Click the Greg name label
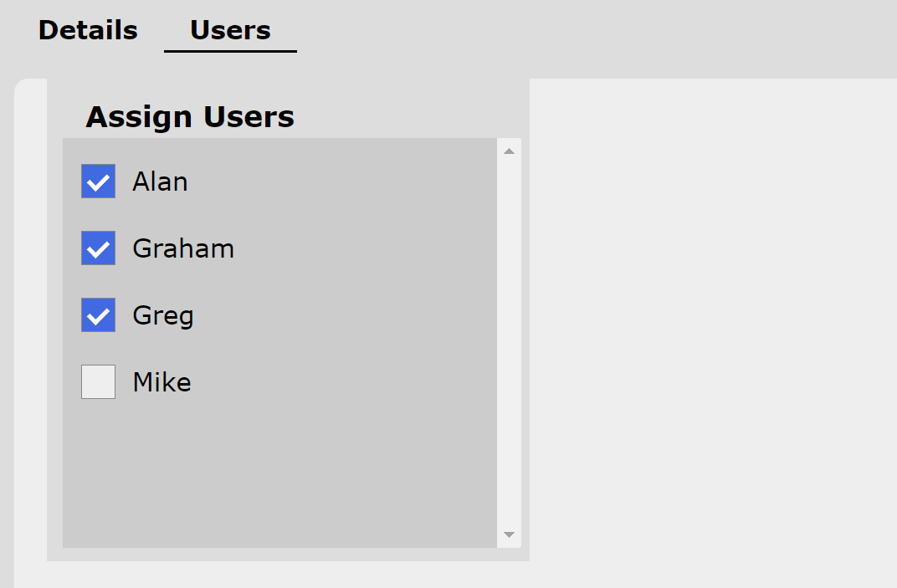Screen dimensions: 897x588 tap(163, 315)
